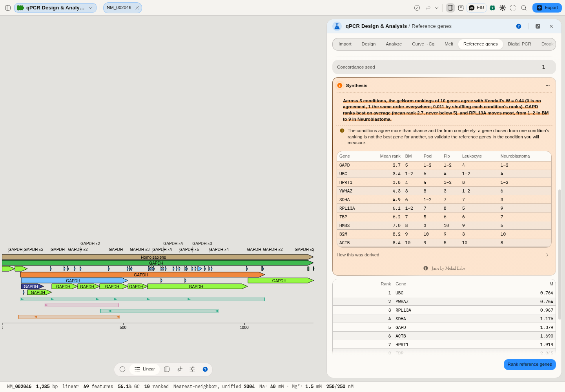Click the flask icon in qPCR panel header

[337, 26]
